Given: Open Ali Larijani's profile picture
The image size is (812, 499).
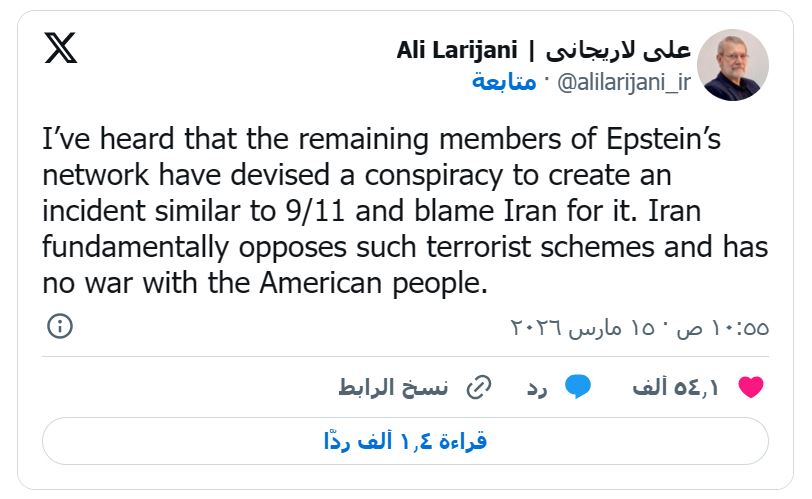Looking at the screenshot, I should (731, 65).
